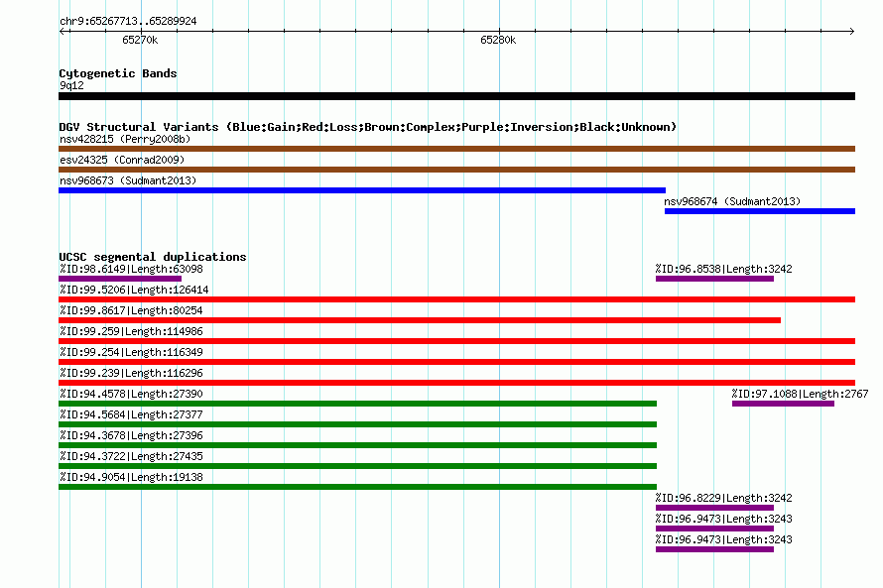Select the purple bar under %ID:96.8229|Length:3242
The image size is (883, 588).
tap(714, 508)
